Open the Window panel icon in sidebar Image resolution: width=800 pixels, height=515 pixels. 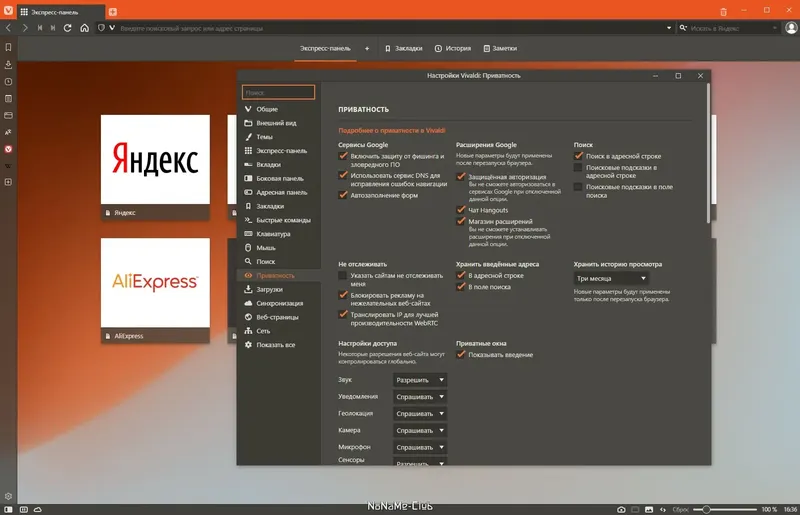pos(8,115)
